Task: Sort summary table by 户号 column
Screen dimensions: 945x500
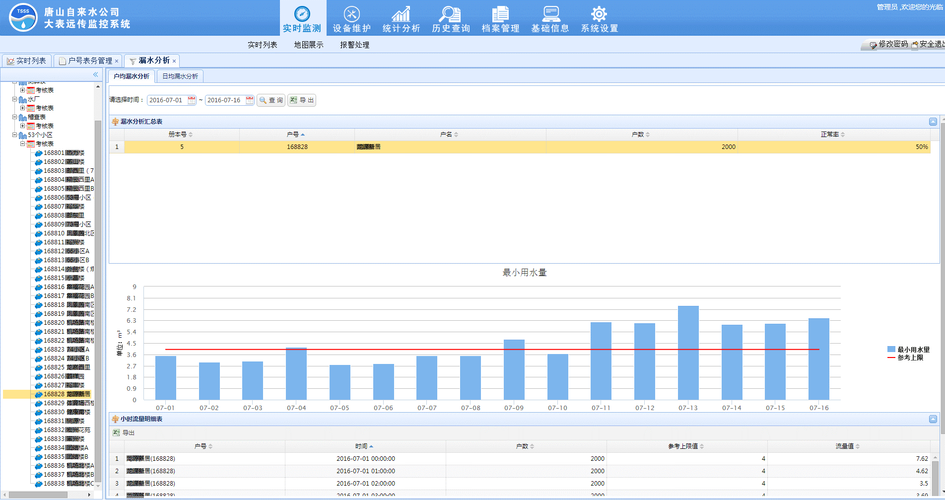Action: 297,134
